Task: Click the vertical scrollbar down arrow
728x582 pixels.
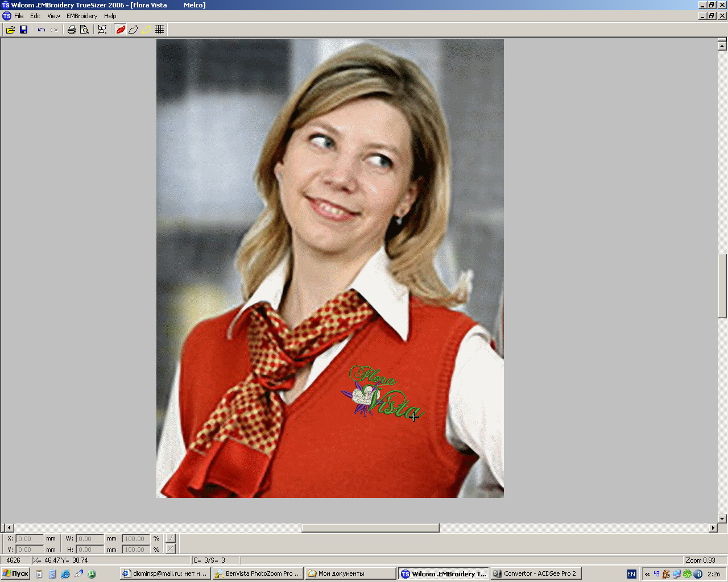Action: click(722, 518)
